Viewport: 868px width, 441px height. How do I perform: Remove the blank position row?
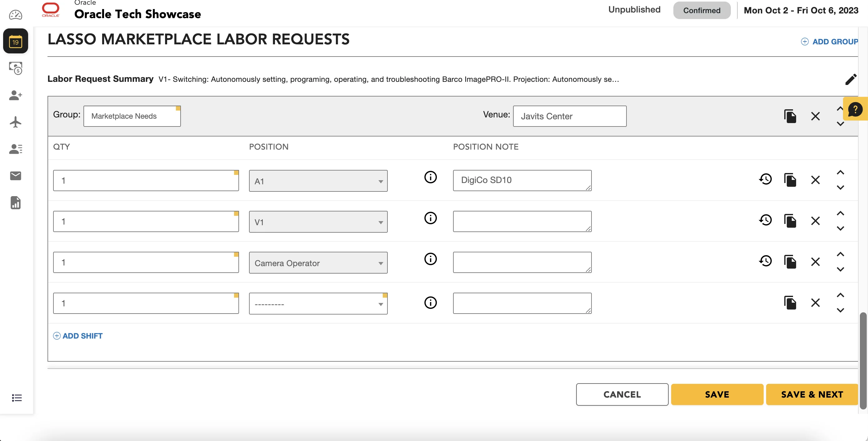point(816,303)
